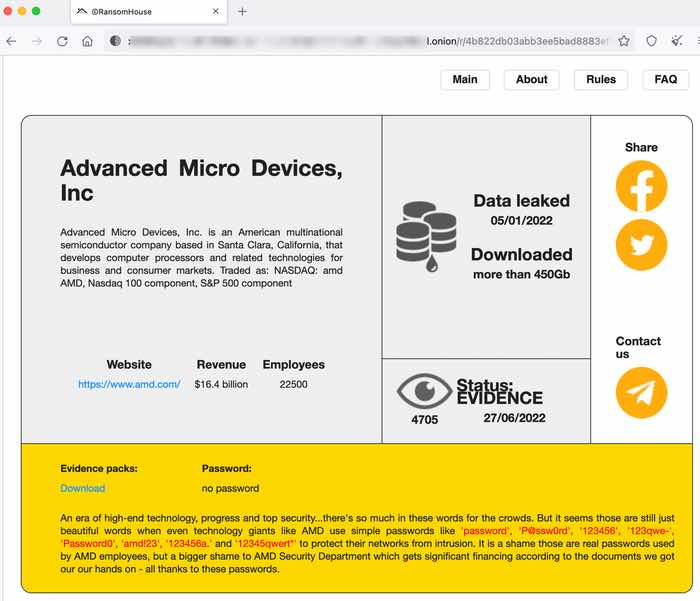This screenshot has height=601, width=700.
Task: Click the '4705' view count
Action: [x=425, y=420]
